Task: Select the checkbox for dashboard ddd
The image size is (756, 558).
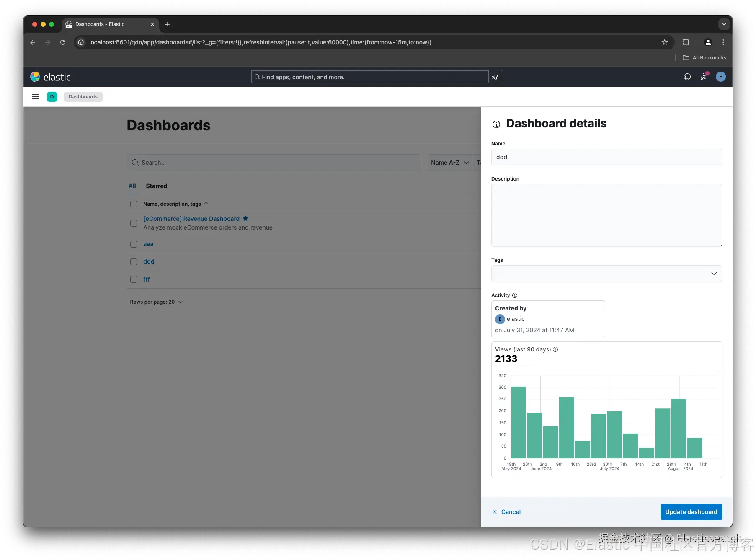Action: coord(134,262)
